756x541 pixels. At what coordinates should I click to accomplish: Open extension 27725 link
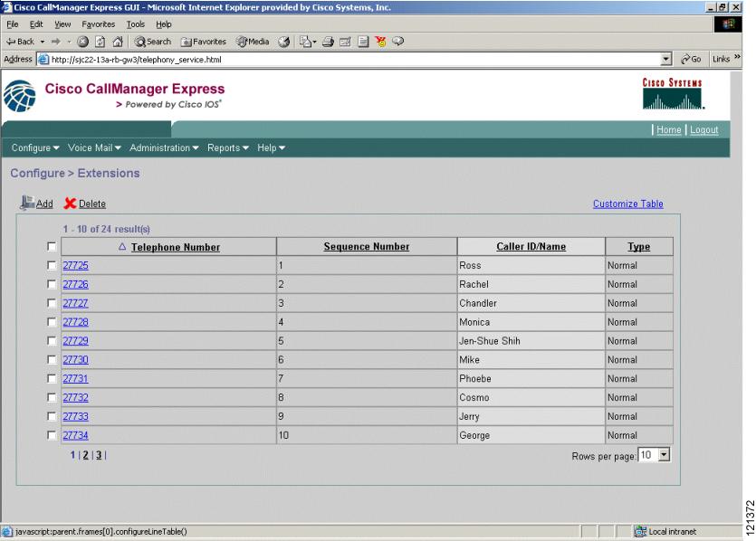76,265
